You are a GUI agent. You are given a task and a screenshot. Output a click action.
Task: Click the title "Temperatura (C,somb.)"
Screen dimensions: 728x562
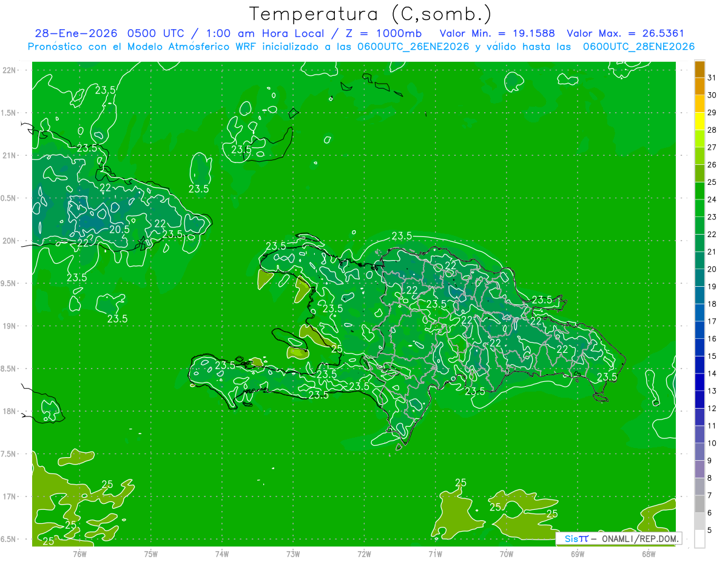(x=371, y=15)
